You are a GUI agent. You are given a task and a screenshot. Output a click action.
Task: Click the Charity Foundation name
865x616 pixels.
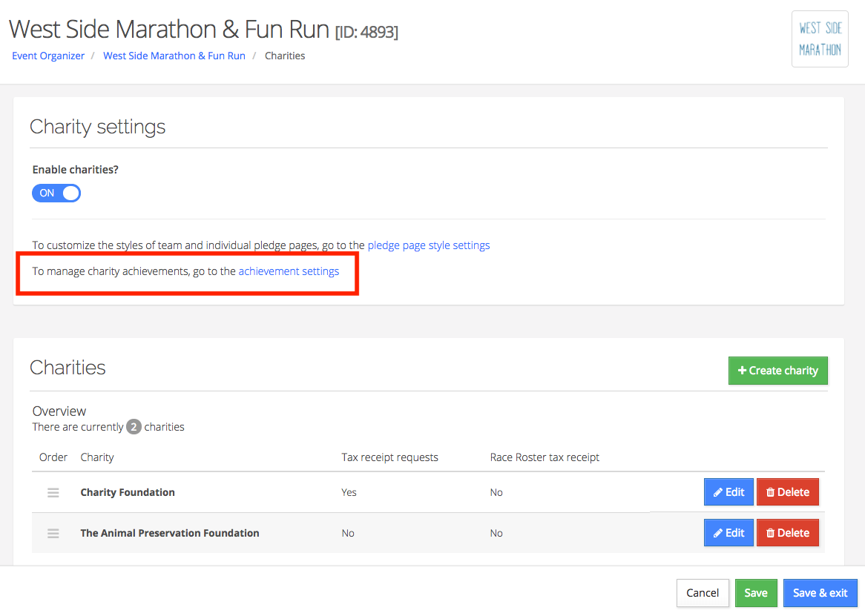[x=128, y=493]
